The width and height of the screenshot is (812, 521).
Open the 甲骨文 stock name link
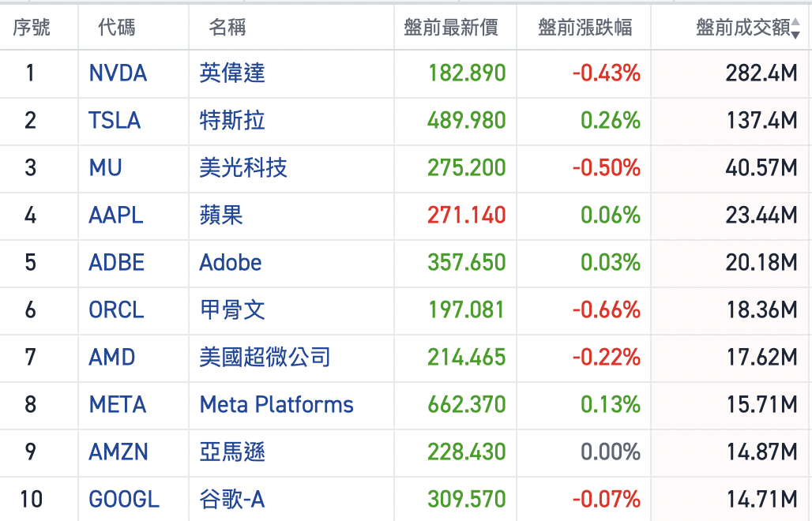pyautogui.click(x=232, y=310)
